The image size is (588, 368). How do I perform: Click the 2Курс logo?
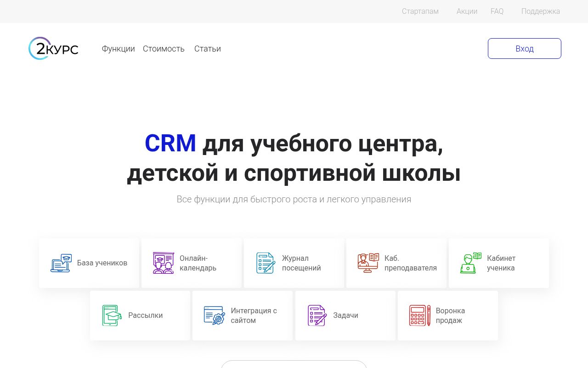click(x=53, y=48)
